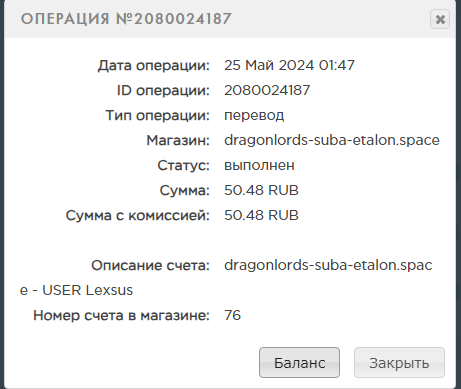Select the перевод operation type value
Viewport: 461px width, 389px height.
[254, 115]
